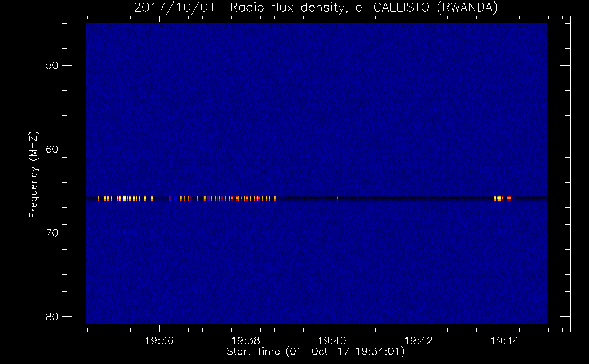Click the frequency tick label '60'
This screenshot has width=589, height=364.
click(52, 150)
